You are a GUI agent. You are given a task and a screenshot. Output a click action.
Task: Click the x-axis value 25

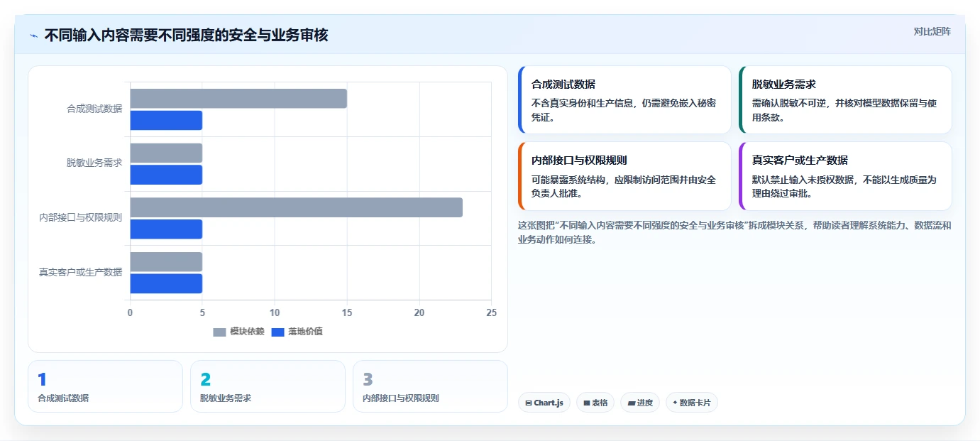[x=492, y=312]
